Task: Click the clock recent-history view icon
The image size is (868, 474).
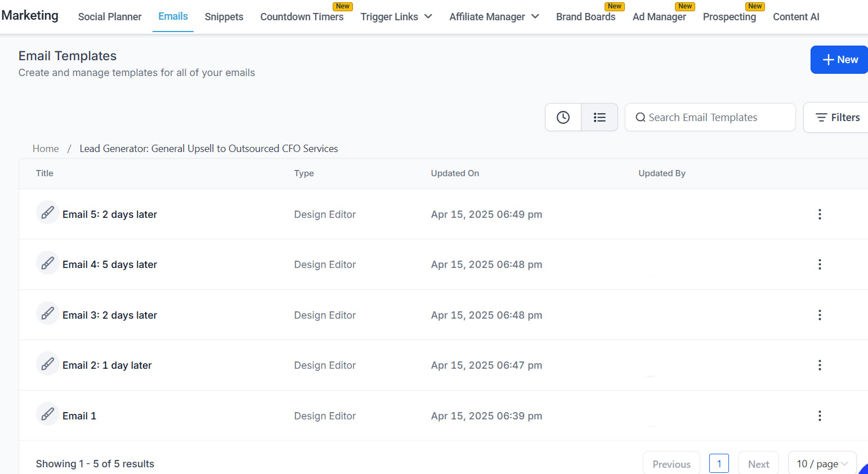Action: [x=563, y=117]
